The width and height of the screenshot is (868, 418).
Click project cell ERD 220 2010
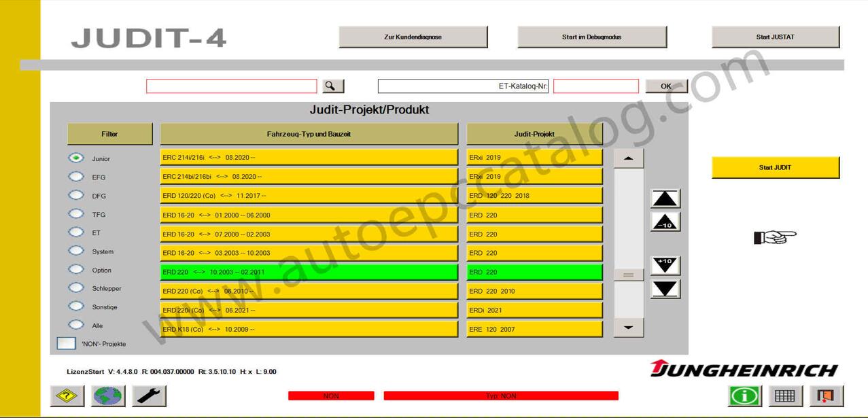[535, 291]
